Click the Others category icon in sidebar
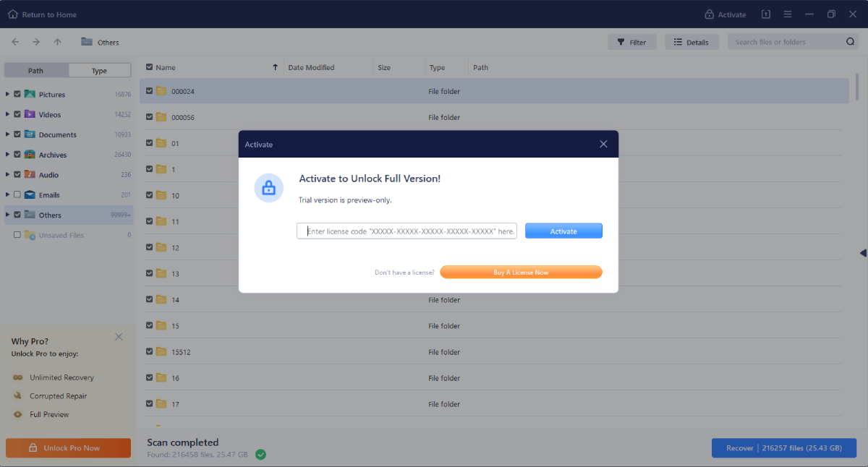868x467 pixels. (x=30, y=215)
